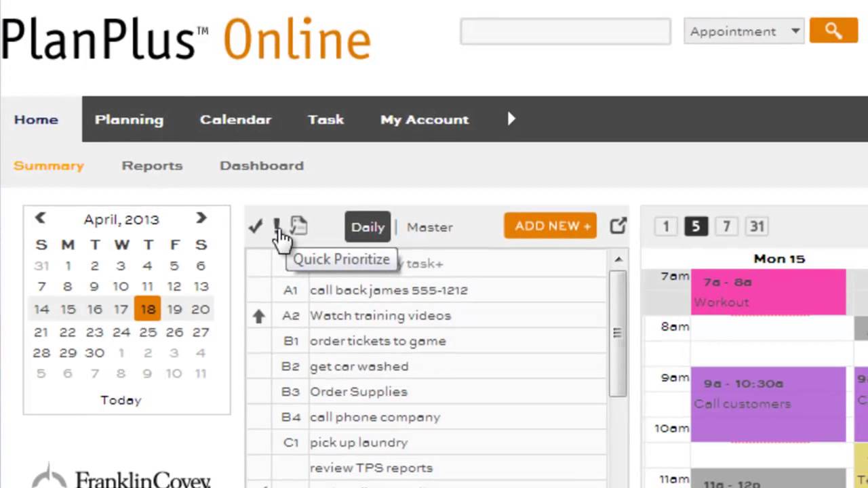Switch calendar to 7-day view
868x488 pixels.
coord(726,226)
